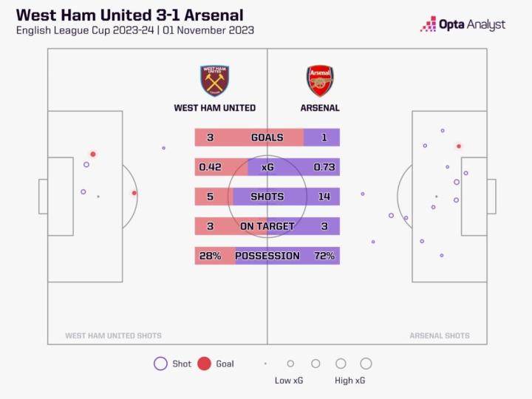
Task: Click West Ham's goal marker on penalty arc
Action: [134, 194]
